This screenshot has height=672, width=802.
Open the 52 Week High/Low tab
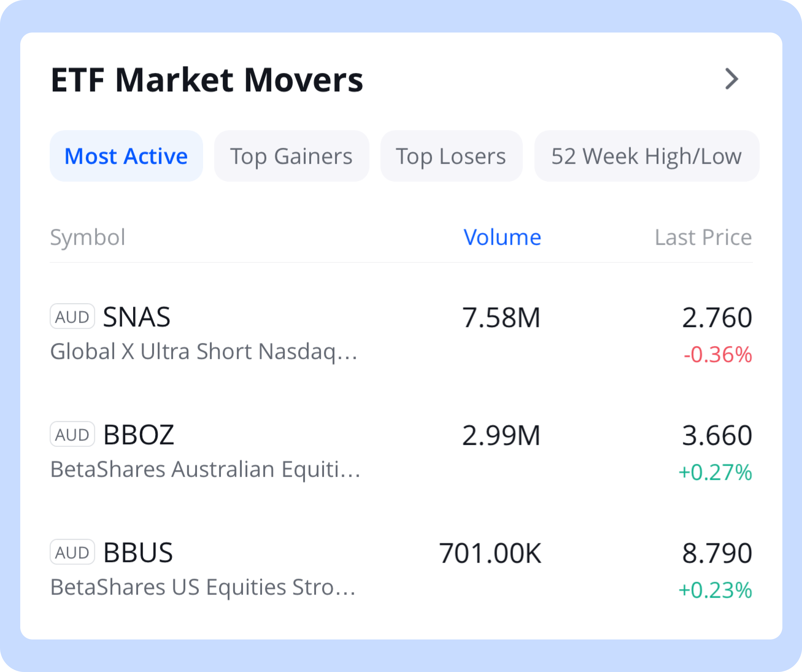(x=646, y=156)
